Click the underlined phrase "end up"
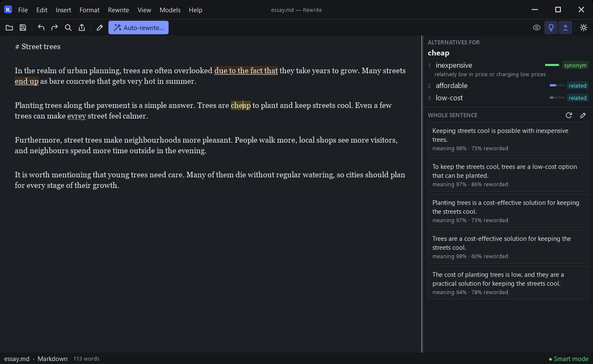 tap(27, 81)
